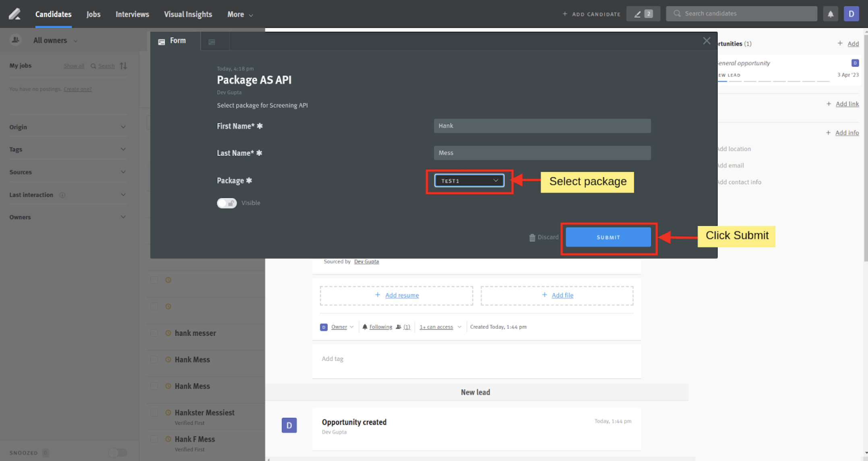Image resolution: width=868 pixels, height=461 pixels.
Task: Click the pencil drafts icon with badge 2
Action: [x=643, y=14]
